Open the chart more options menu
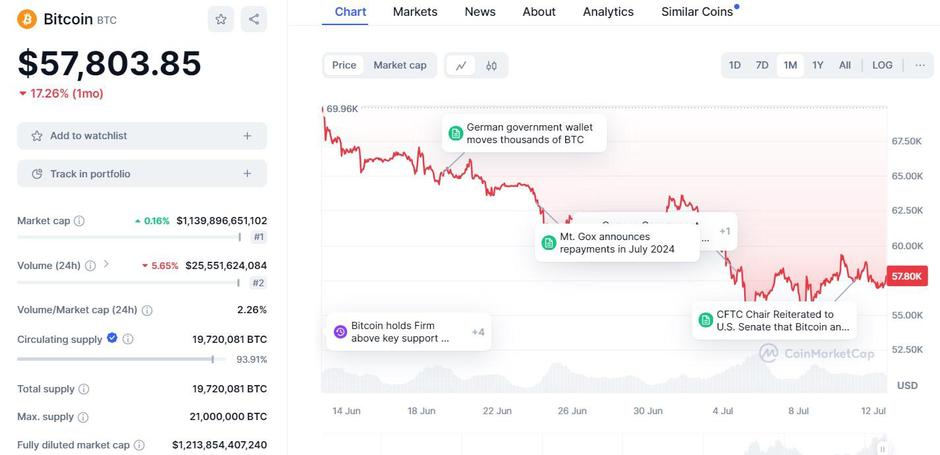Image resolution: width=940 pixels, height=455 pixels. tap(920, 65)
